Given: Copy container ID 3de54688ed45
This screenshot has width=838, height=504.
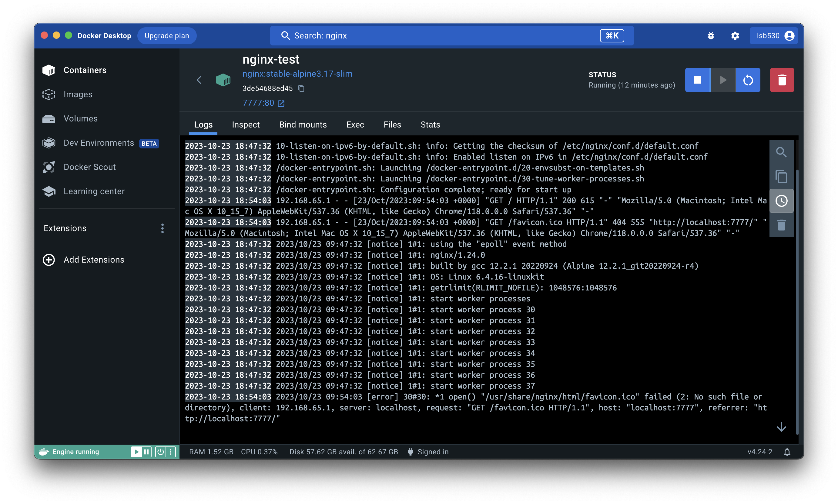Looking at the screenshot, I should click(301, 89).
